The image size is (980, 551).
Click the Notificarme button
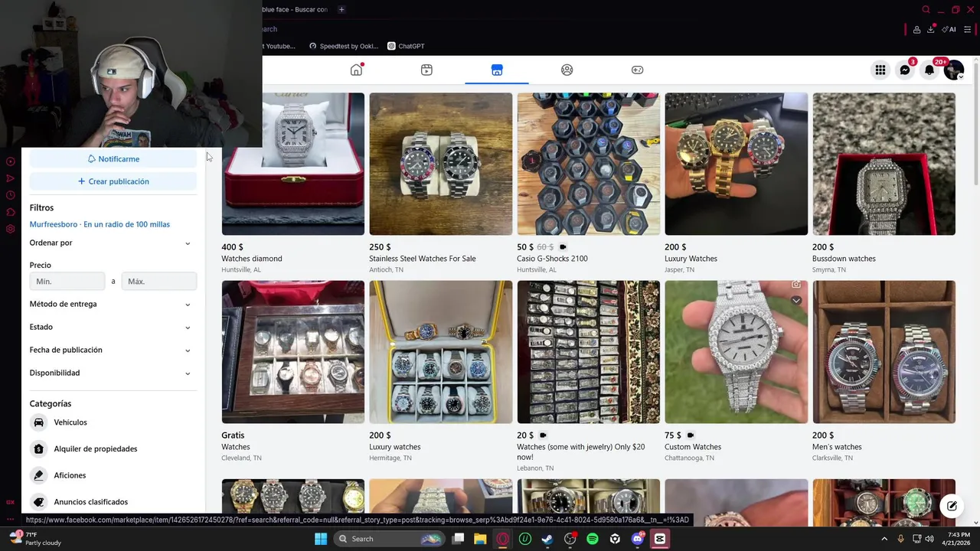click(x=113, y=158)
